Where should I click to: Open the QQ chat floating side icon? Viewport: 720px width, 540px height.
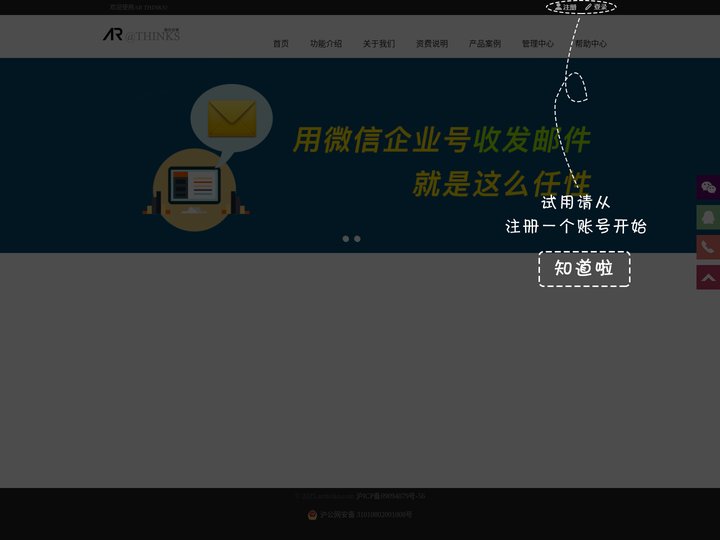[x=708, y=217]
